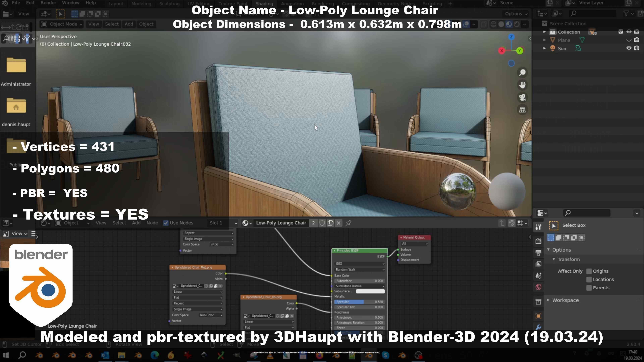This screenshot has height=362, width=644.
Task: Open the 3D viewport Add menu
Action: pyautogui.click(x=129, y=24)
